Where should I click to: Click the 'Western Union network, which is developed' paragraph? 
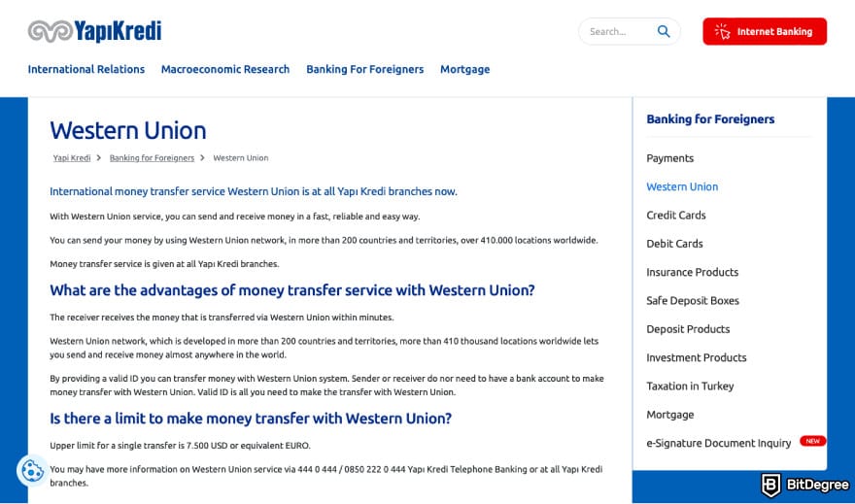(x=324, y=349)
